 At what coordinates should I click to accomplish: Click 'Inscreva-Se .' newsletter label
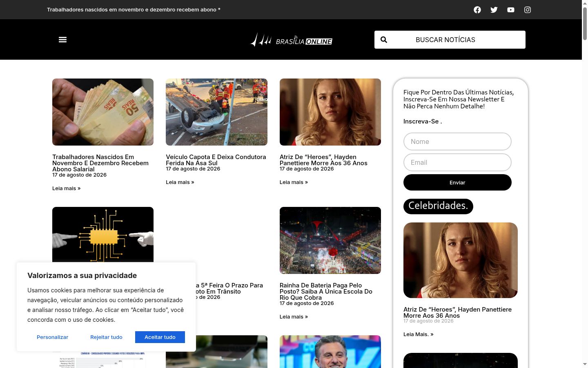(x=423, y=121)
